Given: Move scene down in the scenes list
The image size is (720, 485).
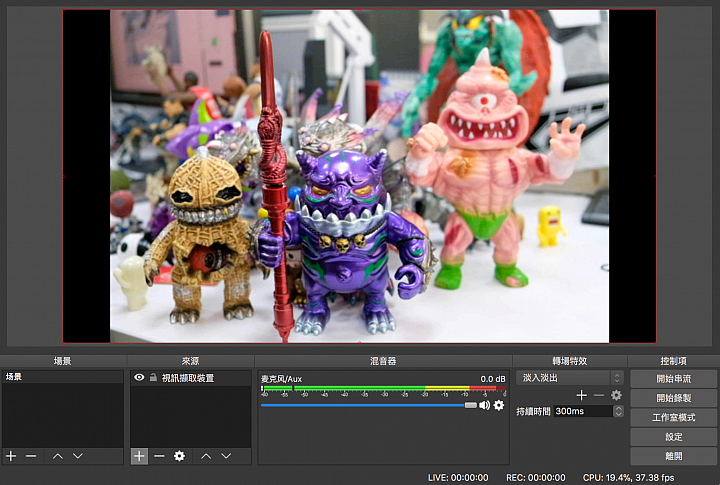Looking at the screenshot, I should click(x=78, y=456).
